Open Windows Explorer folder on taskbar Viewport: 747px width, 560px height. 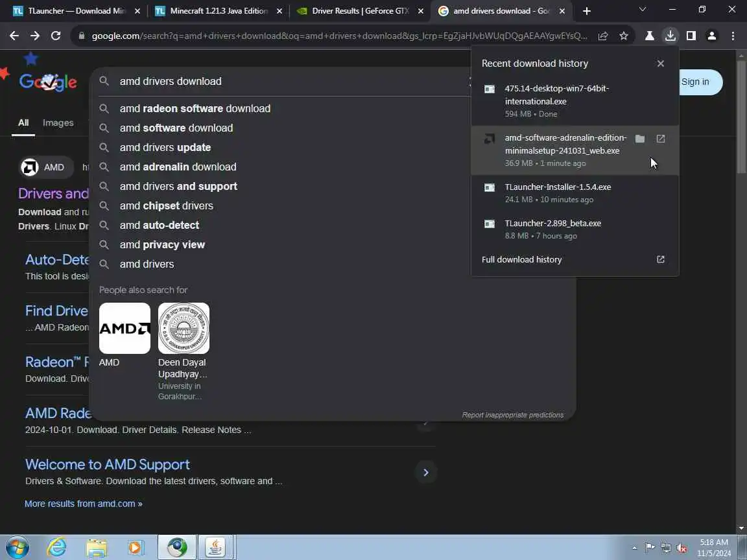[x=96, y=548]
